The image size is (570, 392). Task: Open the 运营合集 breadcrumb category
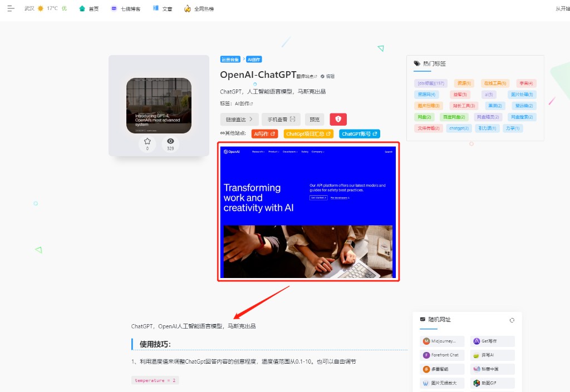pos(230,59)
